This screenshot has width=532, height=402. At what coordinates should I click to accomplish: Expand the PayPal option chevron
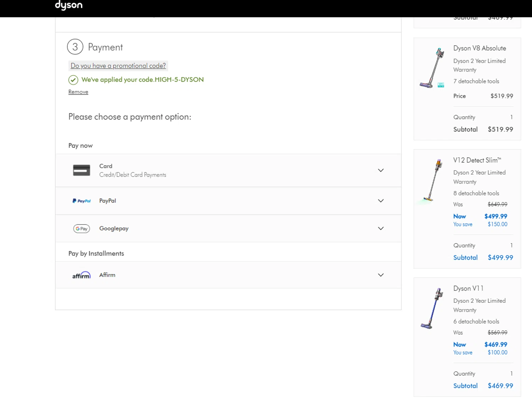click(x=381, y=201)
